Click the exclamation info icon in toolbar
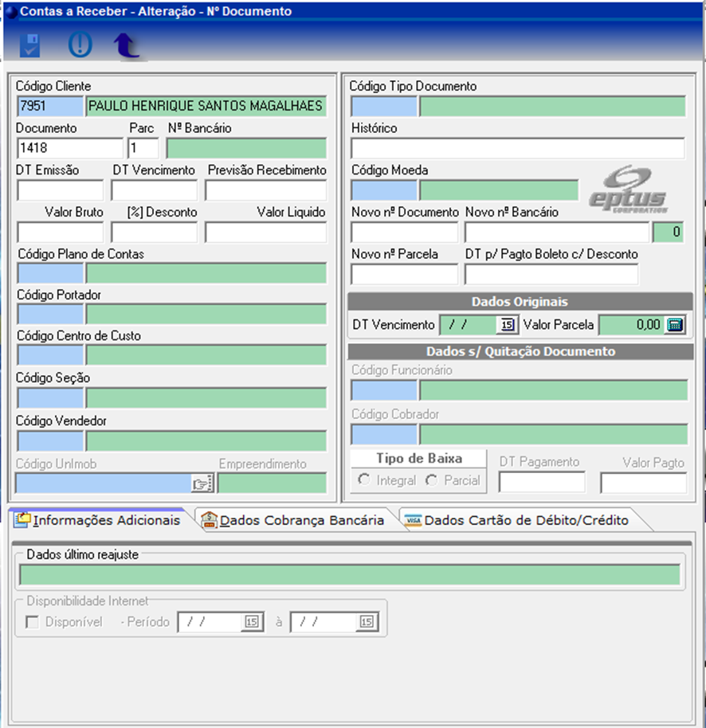The height and width of the screenshot is (728, 706). (80, 45)
